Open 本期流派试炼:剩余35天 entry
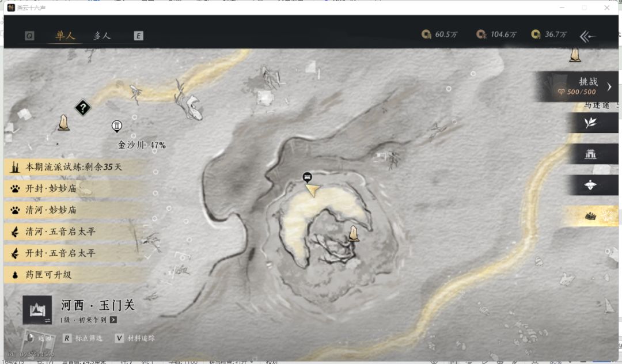The height and width of the screenshot is (364, 622). coord(75,167)
